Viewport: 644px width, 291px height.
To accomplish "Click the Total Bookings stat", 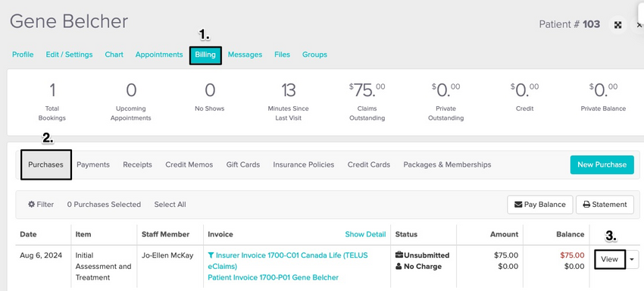I will pos(52,102).
